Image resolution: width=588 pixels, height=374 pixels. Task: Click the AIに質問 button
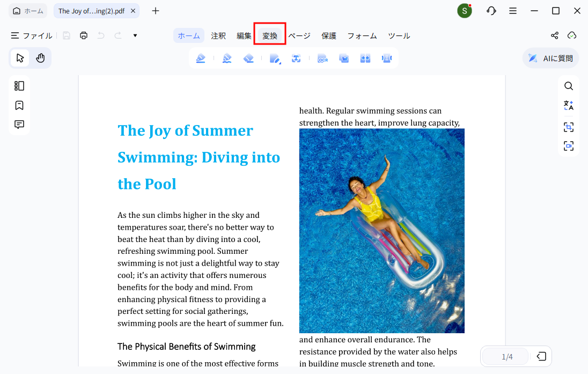click(550, 58)
